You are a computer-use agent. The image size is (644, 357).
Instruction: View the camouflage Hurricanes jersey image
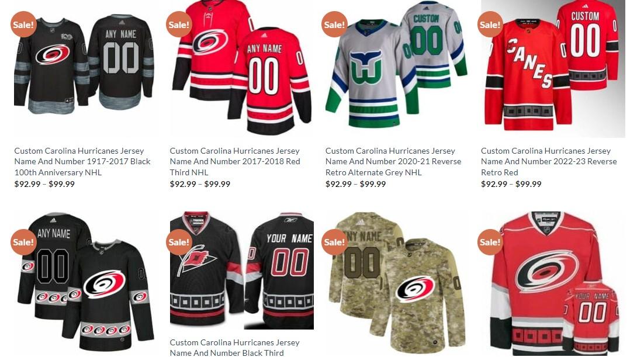396,283
